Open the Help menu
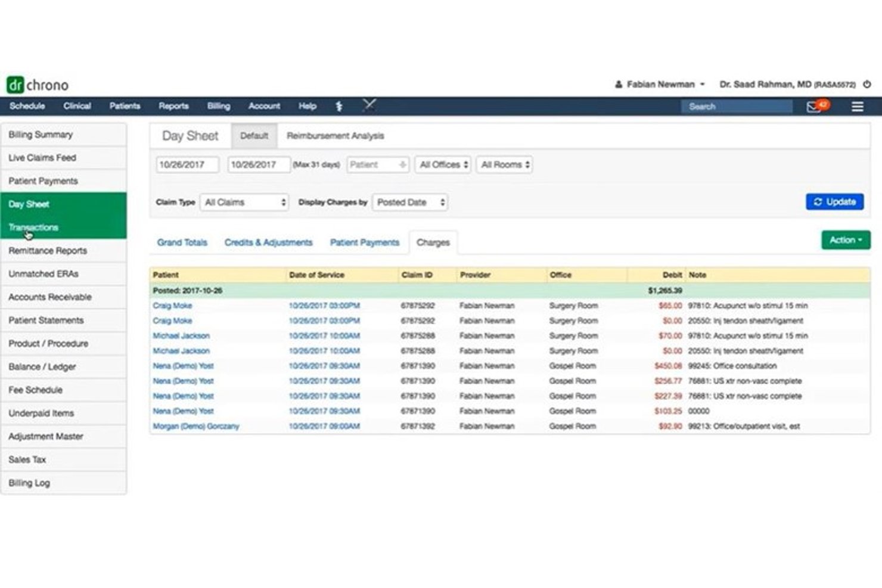Viewport: 882px width, 588px height. [308, 106]
